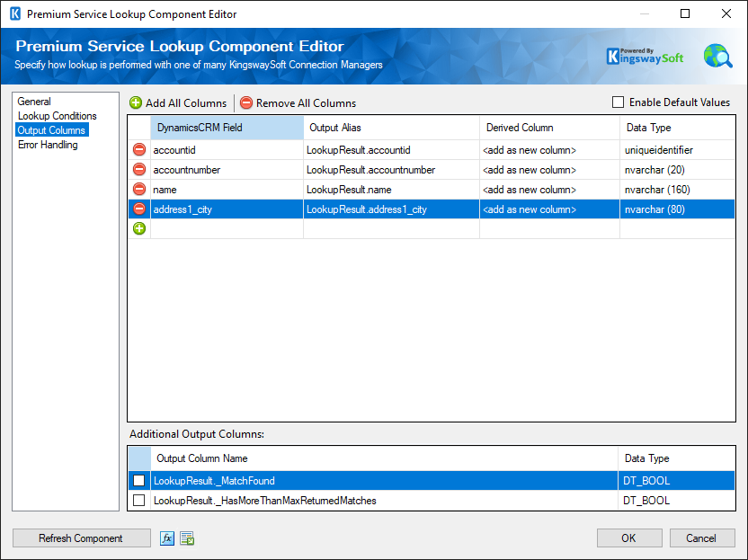Edit the LookupResult.accountid alias

(x=391, y=150)
